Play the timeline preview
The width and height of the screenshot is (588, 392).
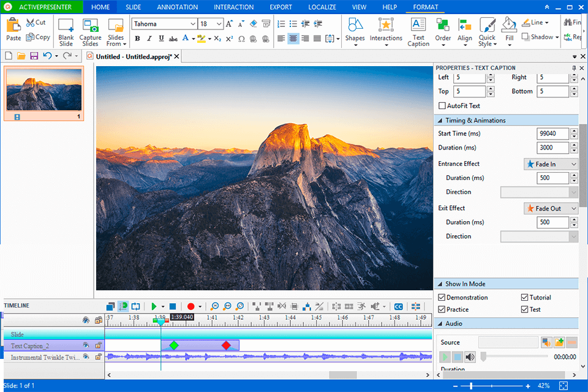154,306
